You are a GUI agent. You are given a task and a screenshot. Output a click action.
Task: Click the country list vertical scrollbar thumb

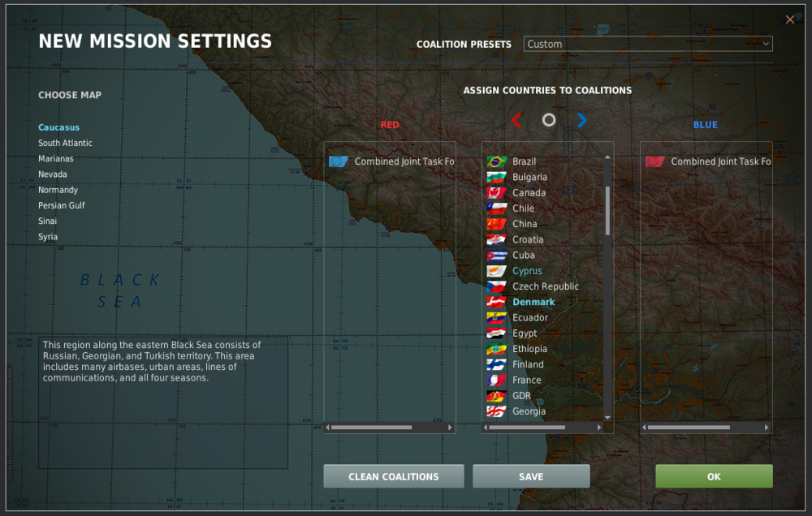(607, 211)
